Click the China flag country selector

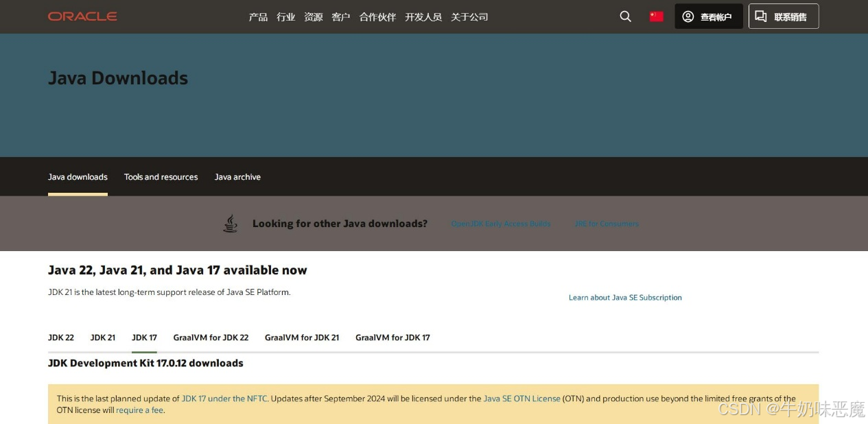coord(657,16)
